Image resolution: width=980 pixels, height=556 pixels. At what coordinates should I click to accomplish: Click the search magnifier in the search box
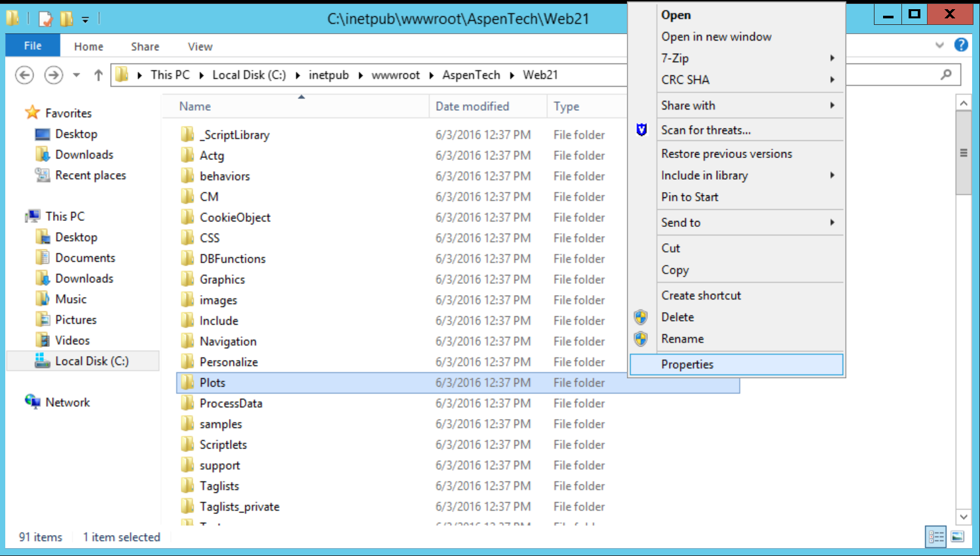(x=946, y=75)
